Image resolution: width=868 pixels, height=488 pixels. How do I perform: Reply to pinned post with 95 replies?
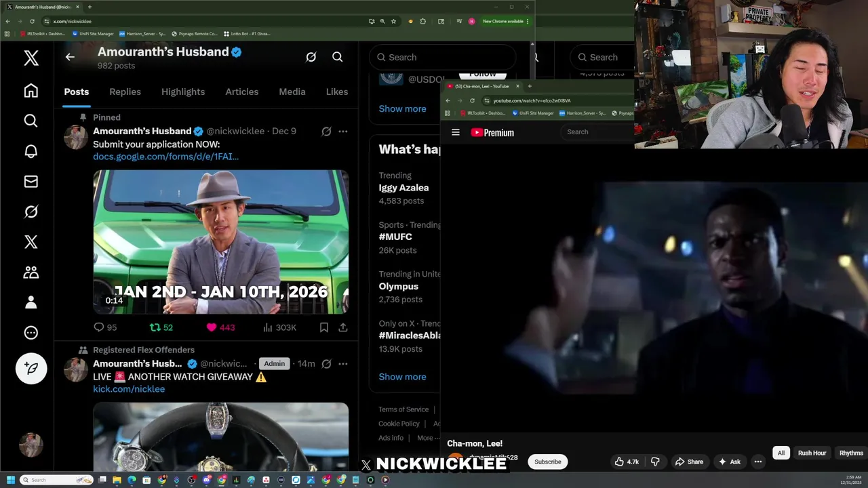105,327
